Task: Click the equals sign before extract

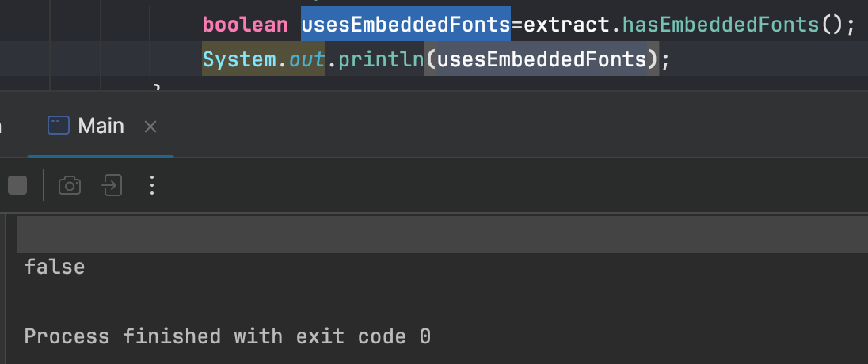Action: pyautogui.click(x=517, y=25)
